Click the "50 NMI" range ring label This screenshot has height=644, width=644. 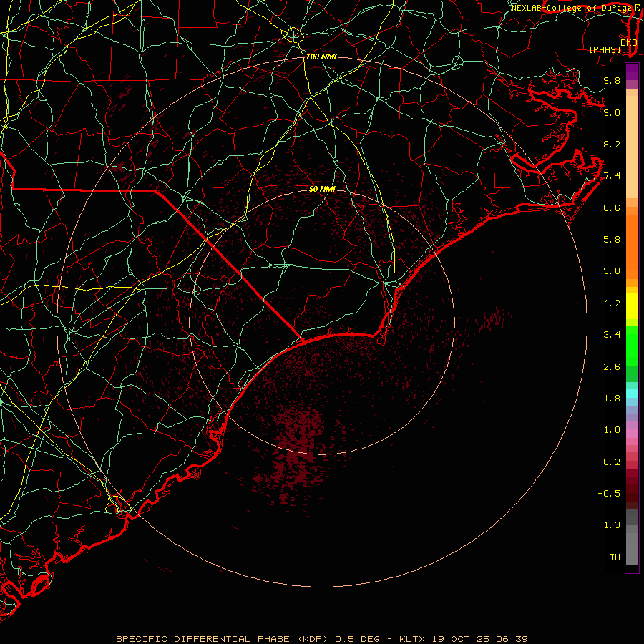(322, 189)
